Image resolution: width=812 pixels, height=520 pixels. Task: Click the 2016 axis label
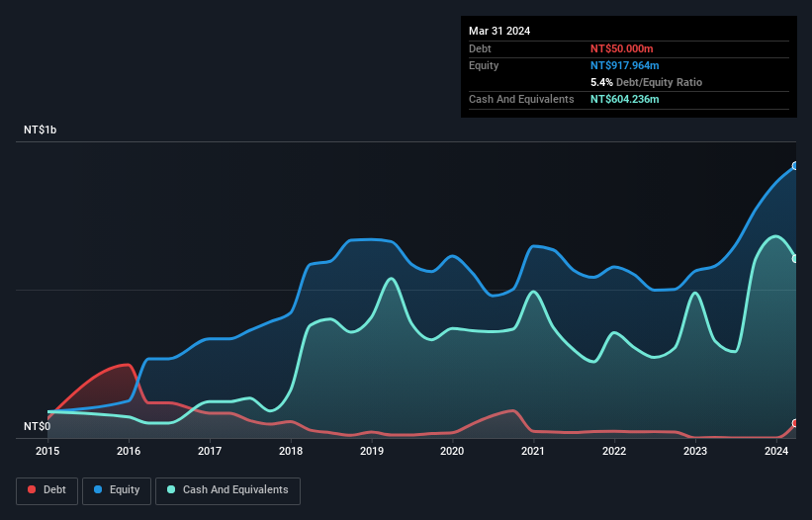[x=129, y=451]
